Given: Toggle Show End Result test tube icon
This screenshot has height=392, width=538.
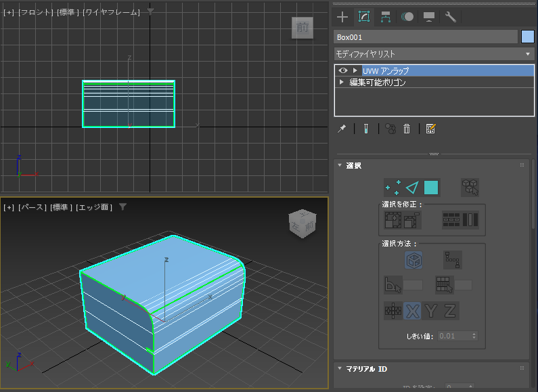Looking at the screenshot, I should point(366,129).
